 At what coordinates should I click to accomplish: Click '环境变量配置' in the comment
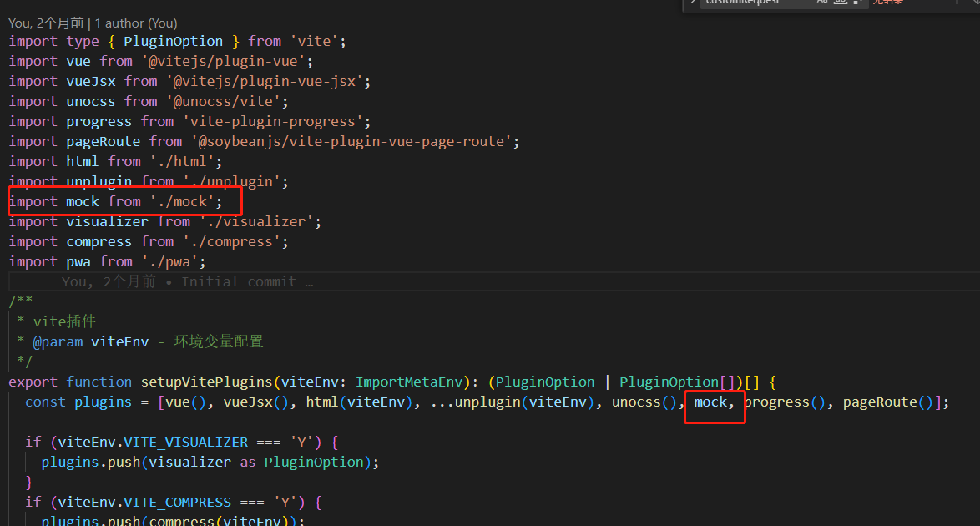click(219, 341)
